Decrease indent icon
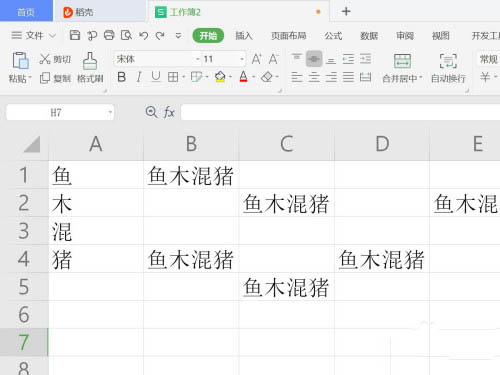The image size is (500, 375). [348, 59]
